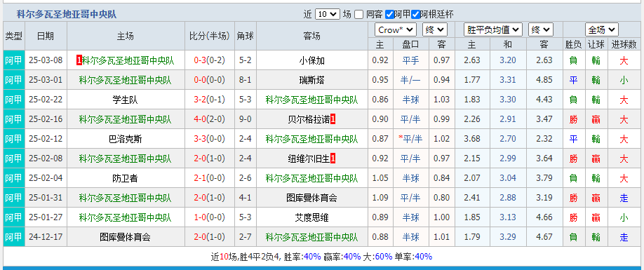Image resolution: width=644 pixels, height=270 pixels.
Task: Click the 胜率 40% summary value
Action: tap(313, 257)
